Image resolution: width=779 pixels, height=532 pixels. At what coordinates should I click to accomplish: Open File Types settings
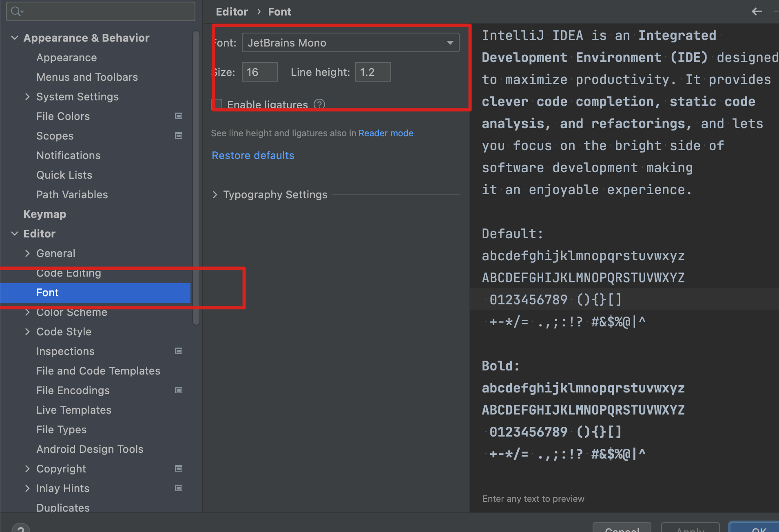pos(61,430)
